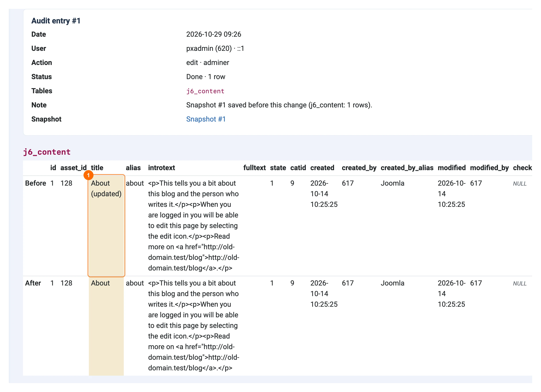Click the status value Done · 1 row
541x392 pixels.
(x=206, y=77)
